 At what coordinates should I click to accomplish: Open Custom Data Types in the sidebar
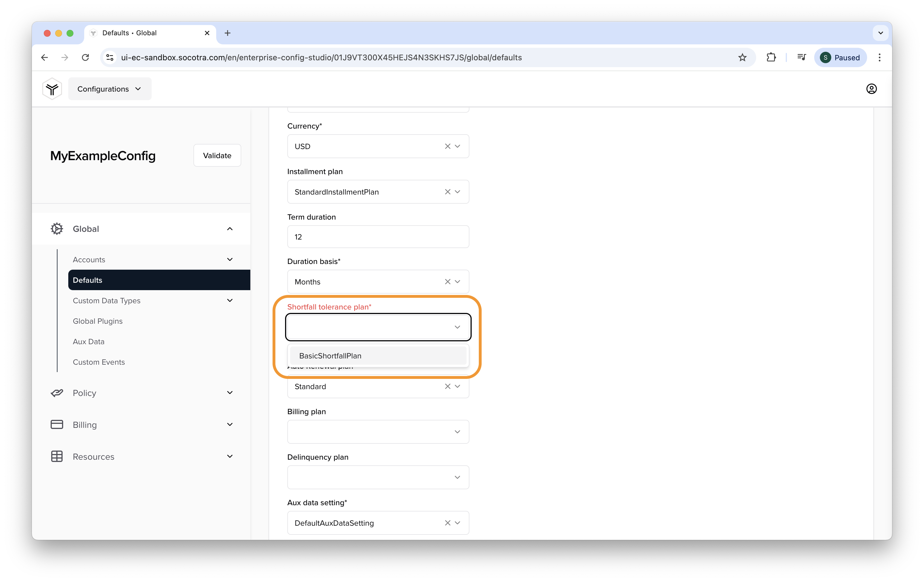(x=107, y=301)
